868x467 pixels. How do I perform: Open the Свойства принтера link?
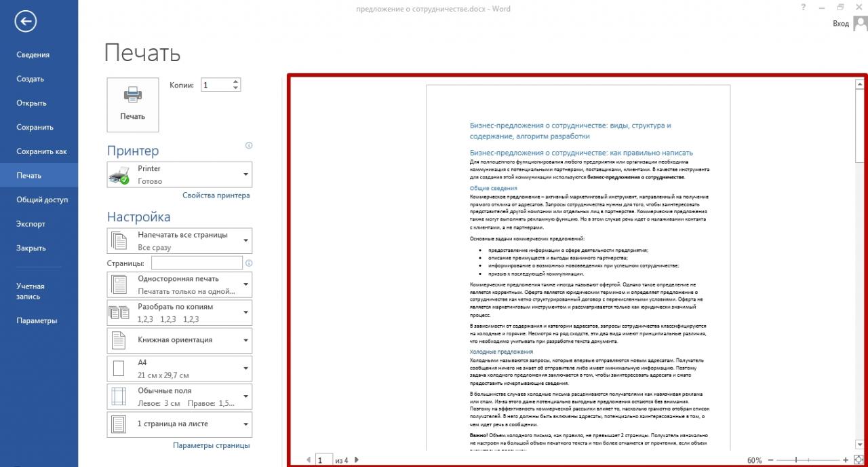(x=216, y=195)
